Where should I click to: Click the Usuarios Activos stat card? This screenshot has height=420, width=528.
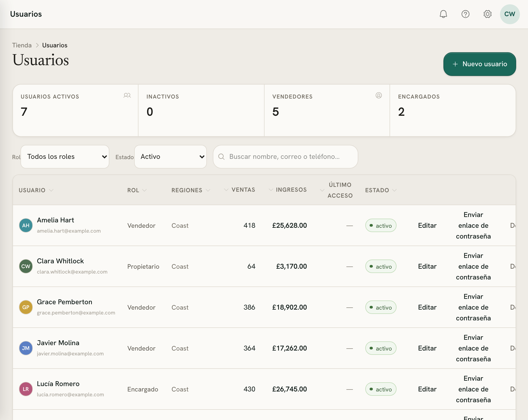[x=75, y=110]
